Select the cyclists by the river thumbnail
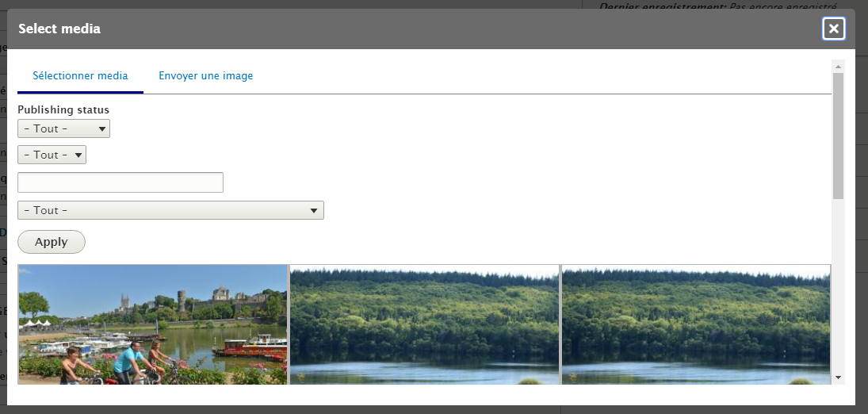This screenshot has height=414, width=868. pyautogui.click(x=153, y=324)
